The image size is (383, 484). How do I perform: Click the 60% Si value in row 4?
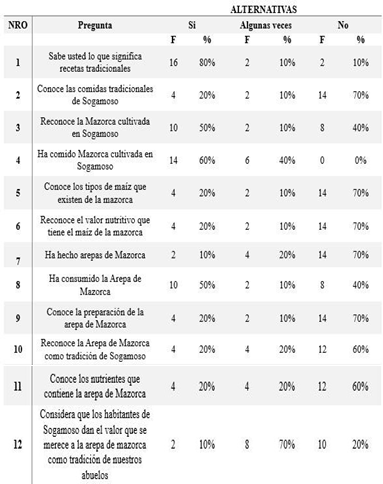(x=207, y=160)
